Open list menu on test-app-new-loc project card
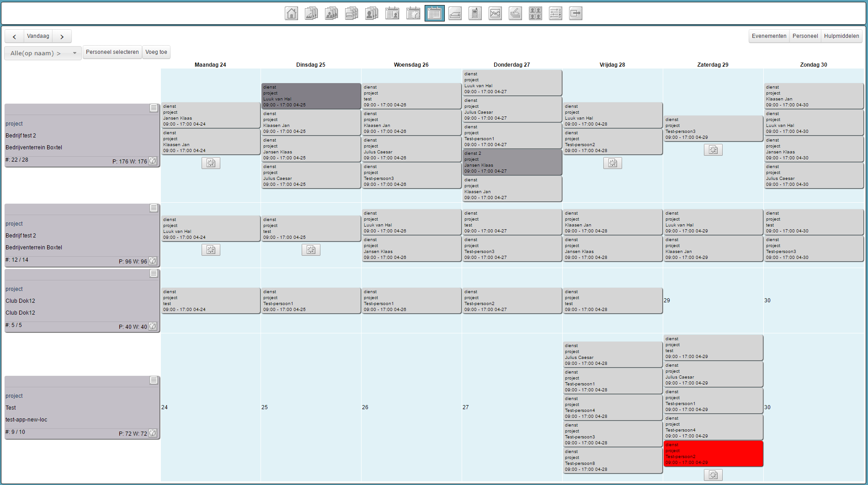The image size is (868, 485). click(x=154, y=380)
